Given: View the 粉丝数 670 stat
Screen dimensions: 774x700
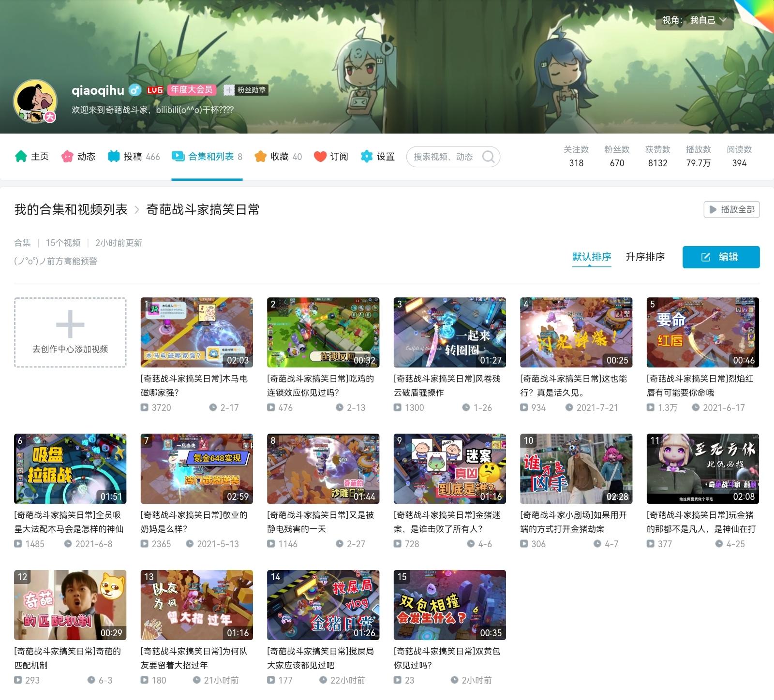Looking at the screenshot, I should pyautogui.click(x=617, y=156).
